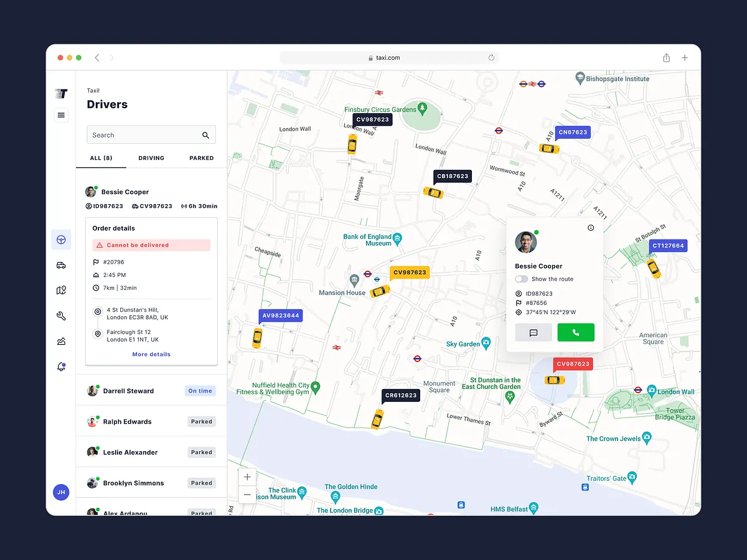Open the hamburger menu under the logo
747x560 pixels.
60,115
